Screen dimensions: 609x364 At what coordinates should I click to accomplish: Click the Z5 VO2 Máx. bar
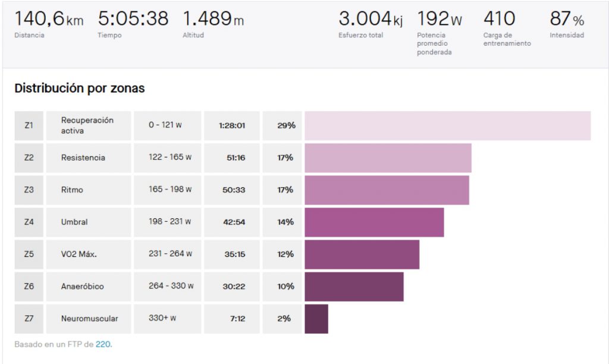tap(362, 254)
